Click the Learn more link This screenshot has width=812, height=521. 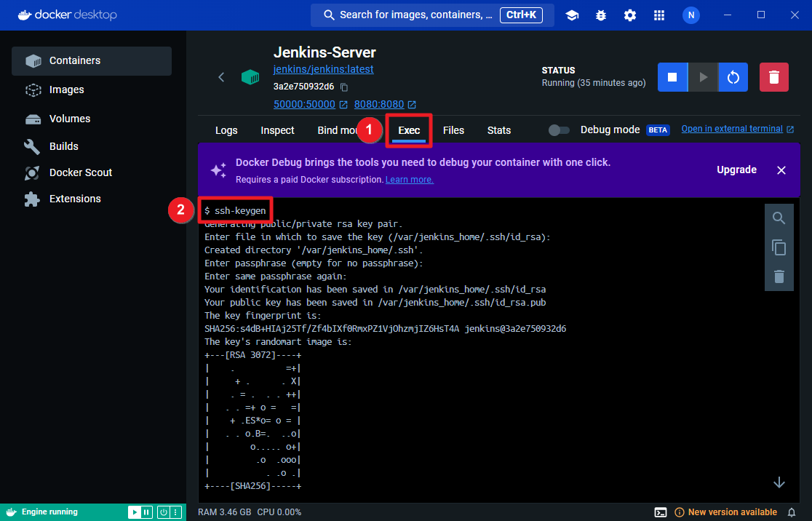click(409, 180)
